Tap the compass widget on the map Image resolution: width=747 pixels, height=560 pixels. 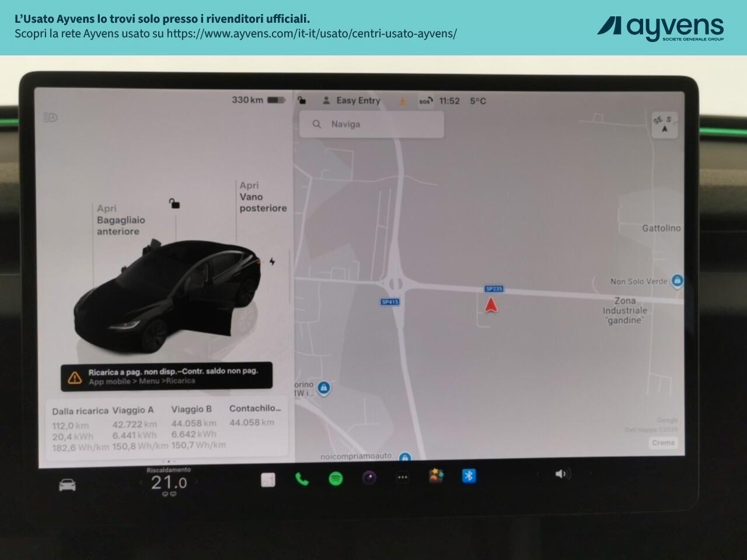pos(664,124)
